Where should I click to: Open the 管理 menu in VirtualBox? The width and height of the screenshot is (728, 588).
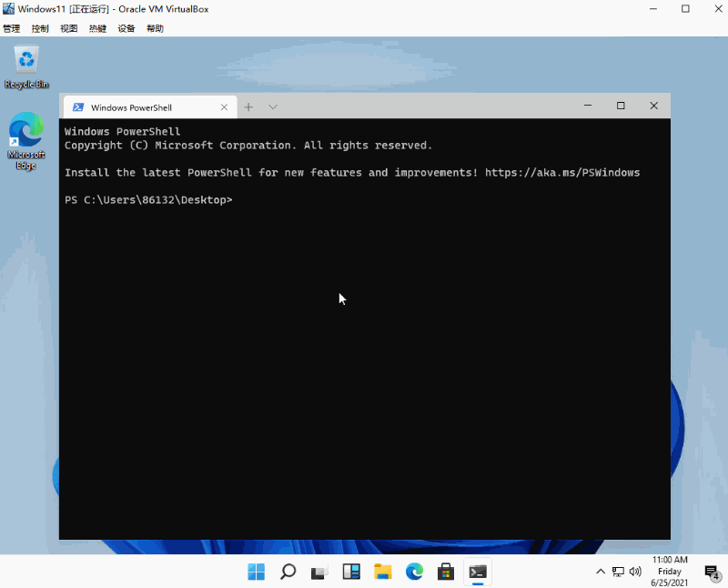(12, 28)
